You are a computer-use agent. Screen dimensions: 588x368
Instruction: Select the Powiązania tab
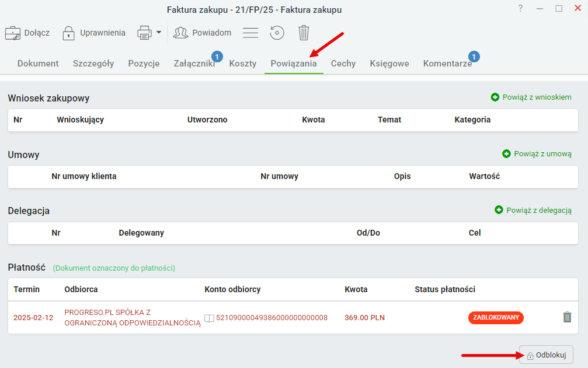click(x=294, y=64)
